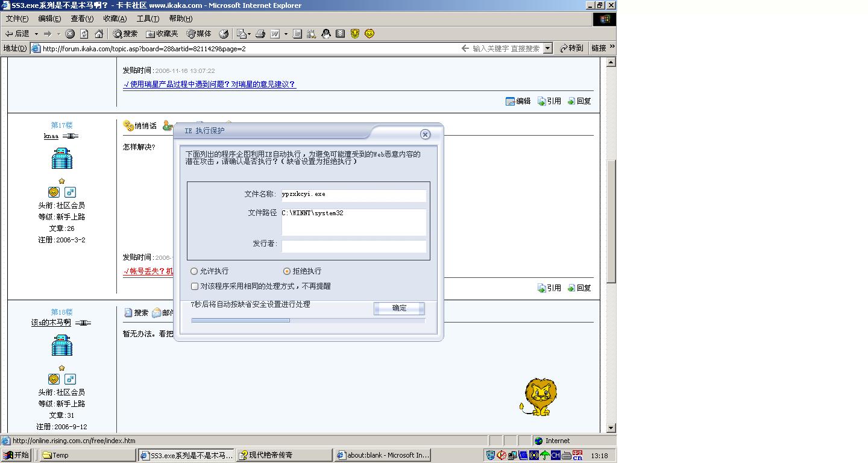868x463 pixels.
Task: Open the 开始 Start menu
Action: click(x=16, y=455)
